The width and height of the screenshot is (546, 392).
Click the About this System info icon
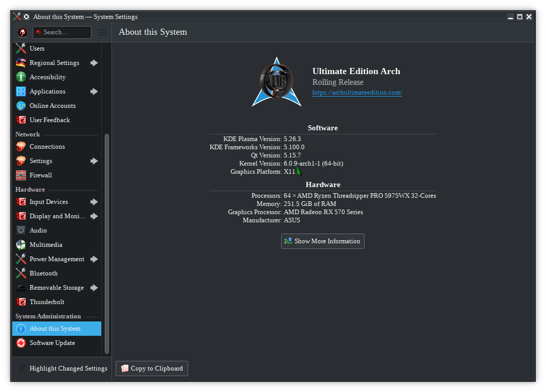coord(21,328)
